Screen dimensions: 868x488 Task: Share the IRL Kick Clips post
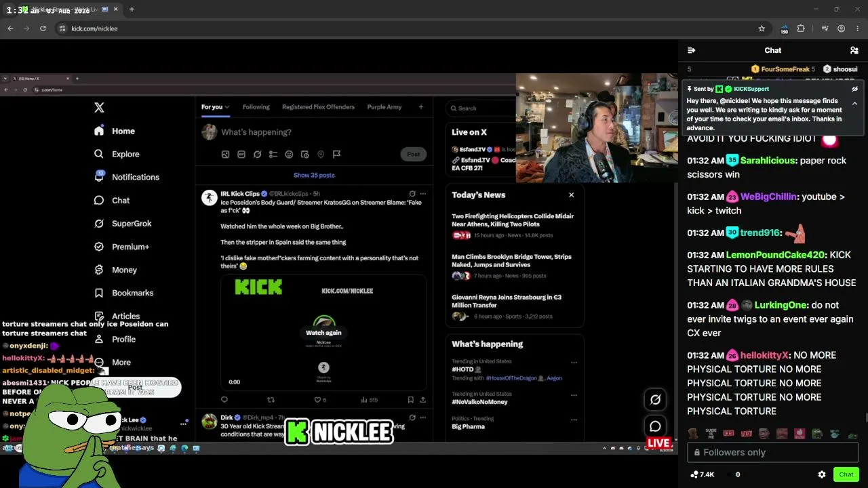coord(423,400)
